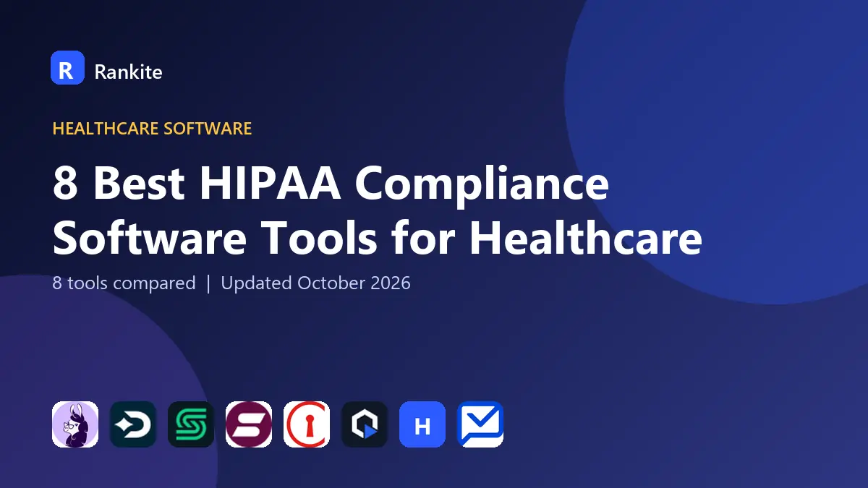
Task: Click the dark hexagon play-arrow icon
Action: pyautogui.click(x=365, y=424)
